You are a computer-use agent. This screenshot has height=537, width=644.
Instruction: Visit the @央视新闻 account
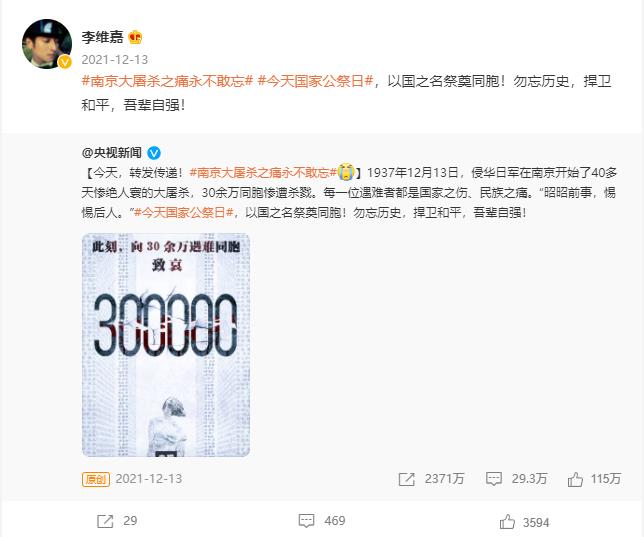click(x=112, y=153)
